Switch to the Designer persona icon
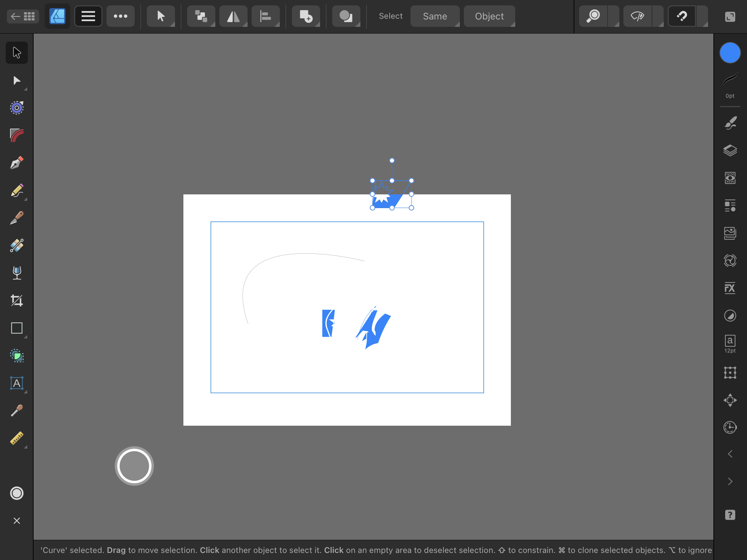 point(57,16)
